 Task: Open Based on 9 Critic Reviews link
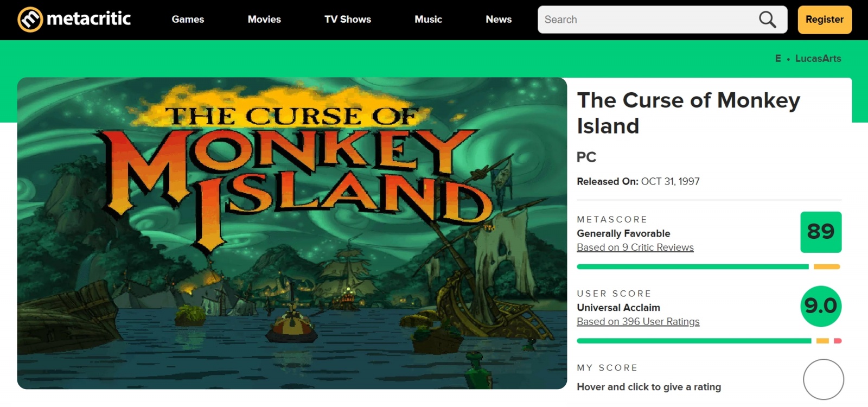(635, 247)
